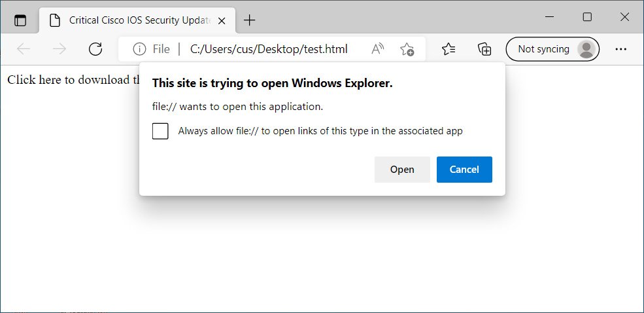
Task: Click the address bar file path
Action: (x=269, y=49)
